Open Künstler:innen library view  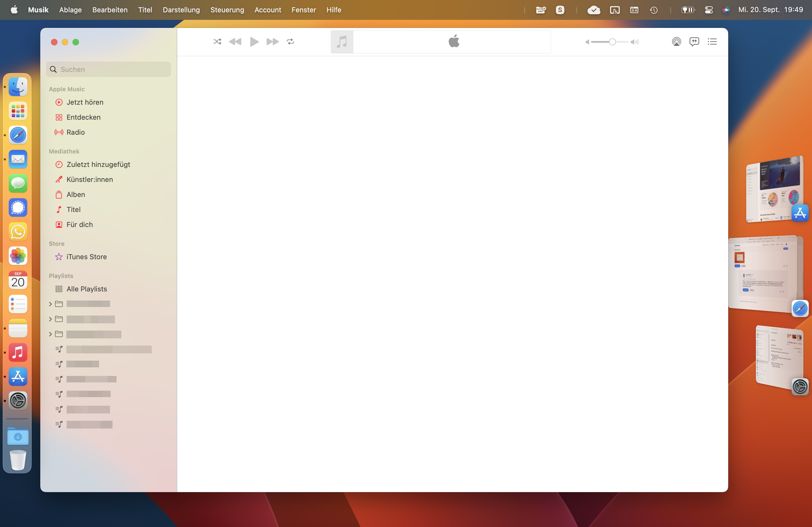tap(89, 179)
